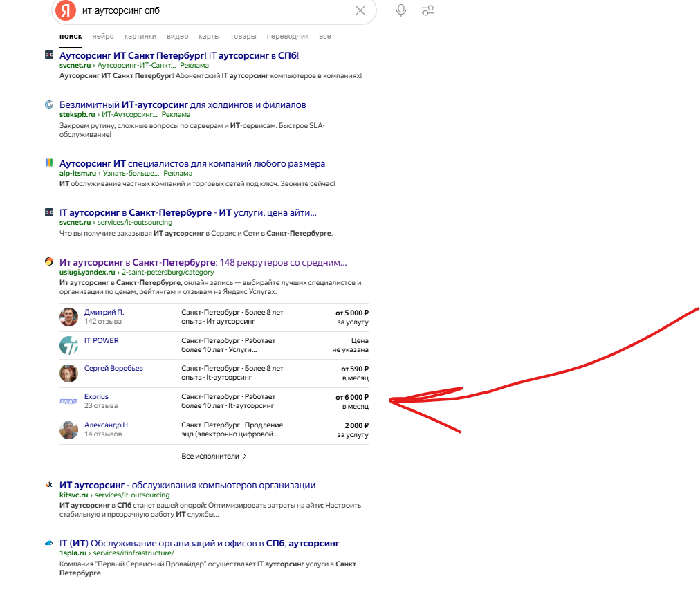Screen dimensions: 700x590
Task: Click 'от 590 ₽' price
Action: 354,369
